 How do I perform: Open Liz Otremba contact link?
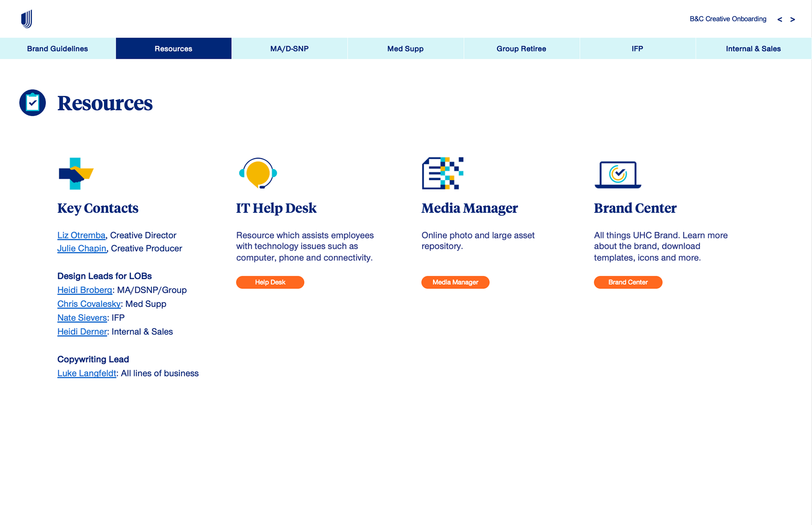81,235
